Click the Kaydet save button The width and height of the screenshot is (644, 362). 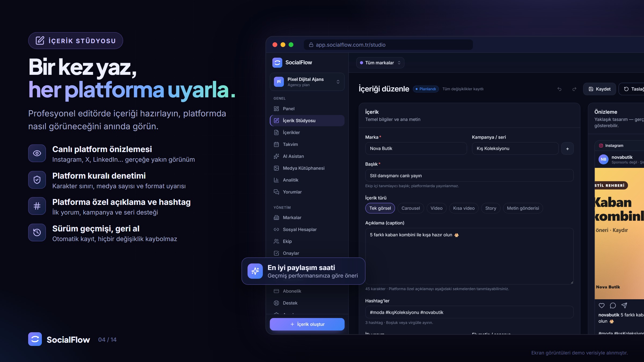[599, 89]
